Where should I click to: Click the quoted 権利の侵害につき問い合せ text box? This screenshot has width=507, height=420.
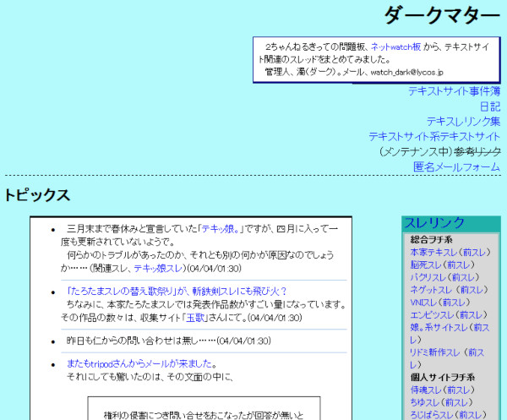coord(204,408)
